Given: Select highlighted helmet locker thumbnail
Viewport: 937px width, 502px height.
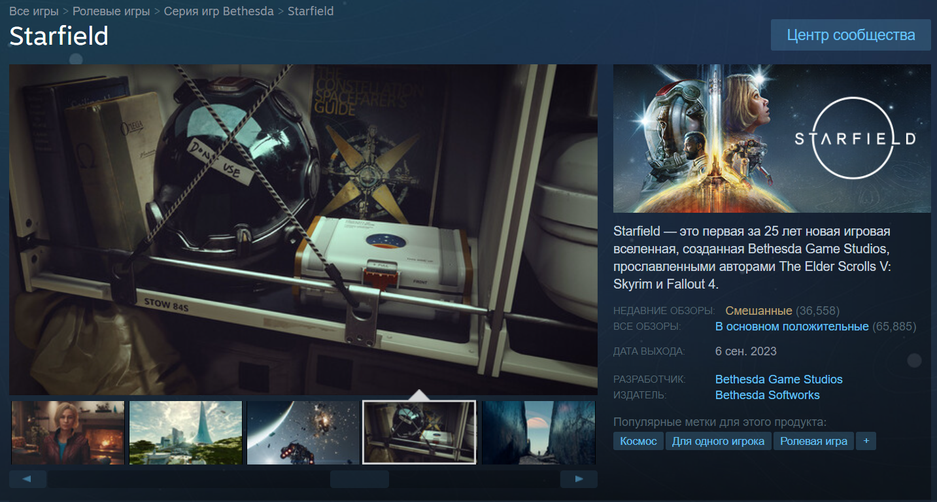Looking at the screenshot, I should click(419, 433).
